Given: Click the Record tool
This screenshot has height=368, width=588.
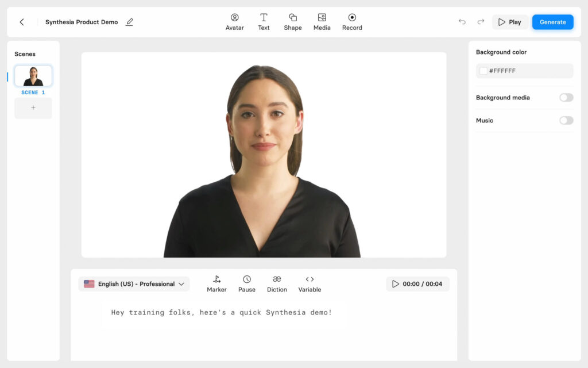Looking at the screenshot, I should [352, 21].
